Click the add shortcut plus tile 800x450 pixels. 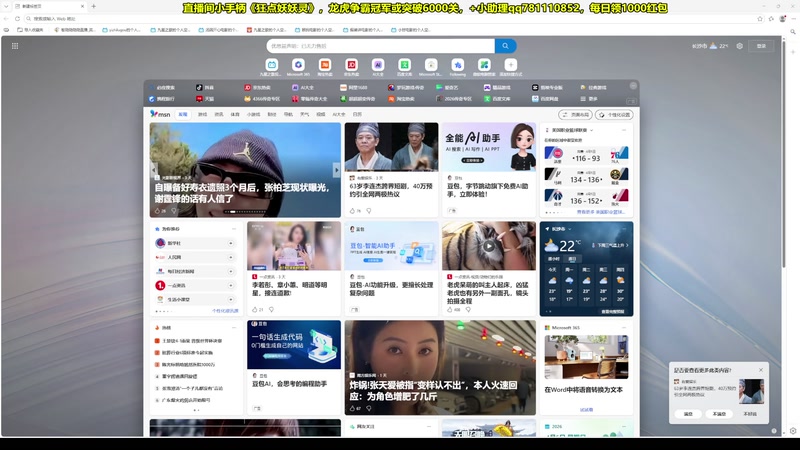click(510, 65)
